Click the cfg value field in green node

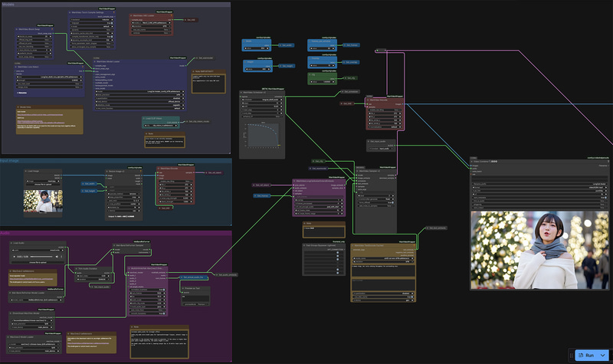(x=322, y=82)
